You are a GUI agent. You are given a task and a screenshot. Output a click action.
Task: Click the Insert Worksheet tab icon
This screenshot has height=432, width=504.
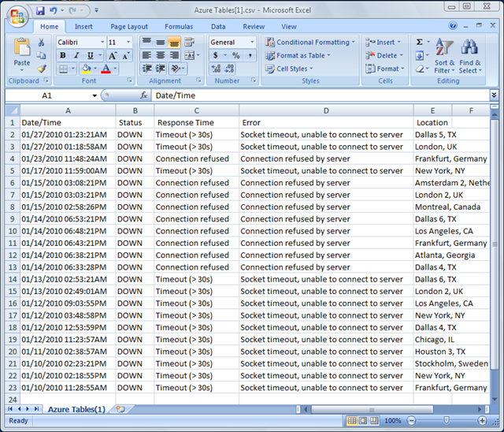pyautogui.click(x=120, y=409)
